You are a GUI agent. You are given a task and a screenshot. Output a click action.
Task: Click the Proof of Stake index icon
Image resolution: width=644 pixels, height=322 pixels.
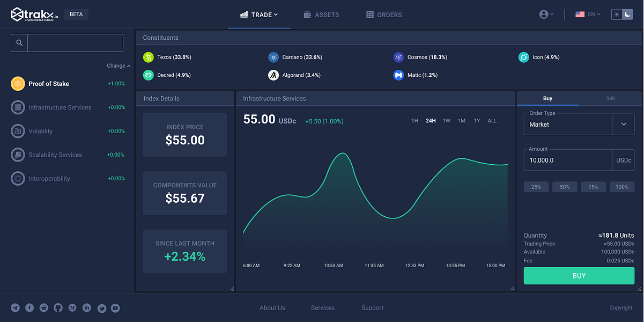tap(18, 84)
